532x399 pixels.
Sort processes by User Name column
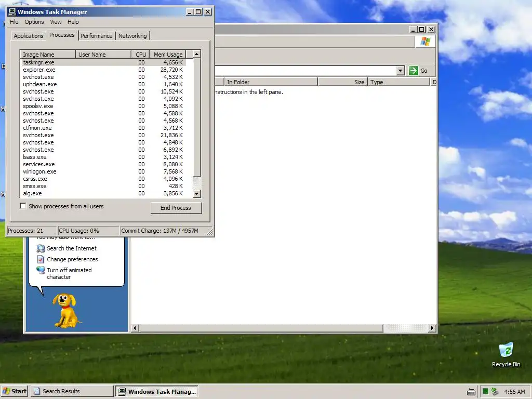pyautogui.click(x=103, y=54)
